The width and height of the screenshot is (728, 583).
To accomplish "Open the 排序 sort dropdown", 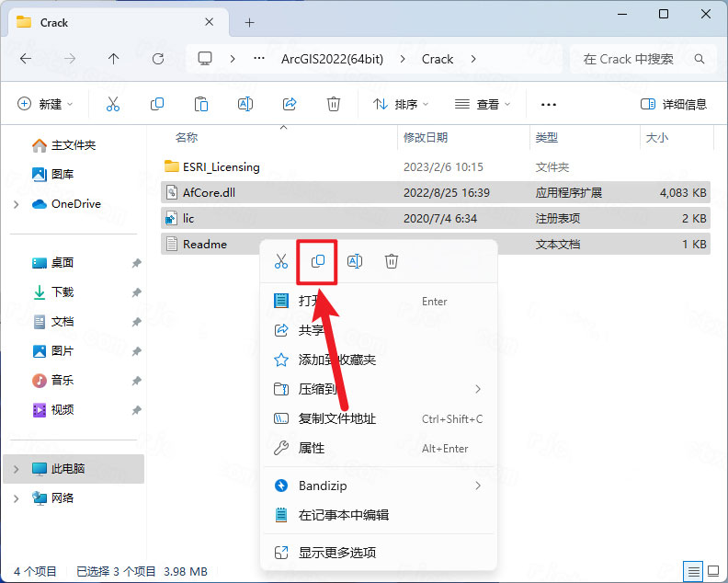I will click(x=401, y=104).
